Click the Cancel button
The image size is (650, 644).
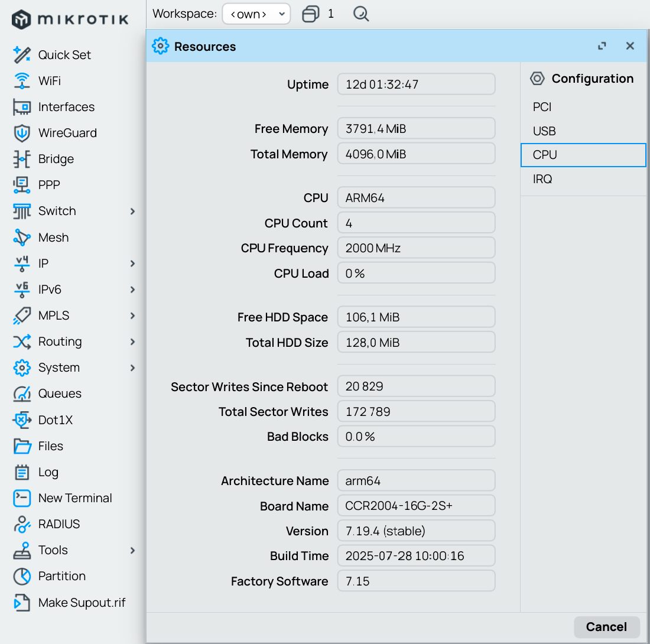(606, 627)
